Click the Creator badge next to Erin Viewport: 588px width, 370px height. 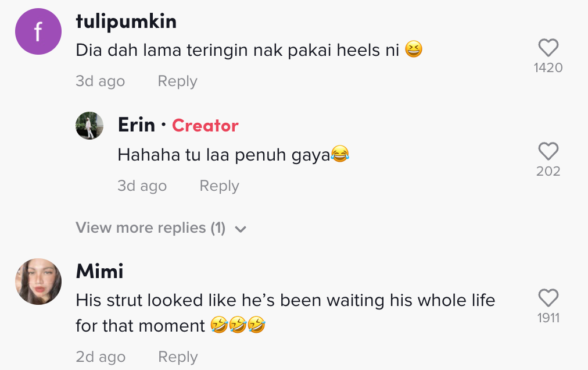pos(205,126)
